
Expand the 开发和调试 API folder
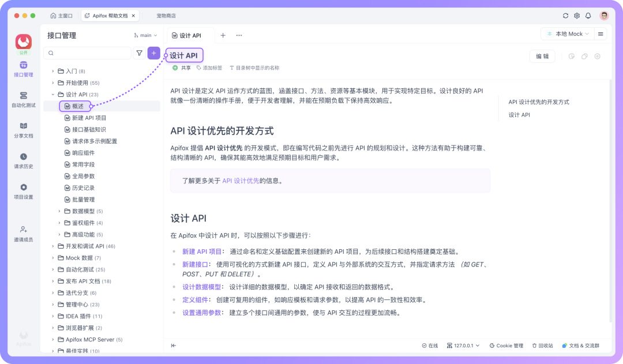(53, 246)
